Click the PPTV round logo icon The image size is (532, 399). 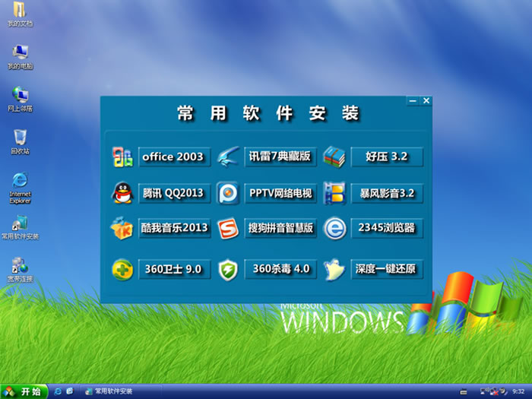tap(228, 193)
